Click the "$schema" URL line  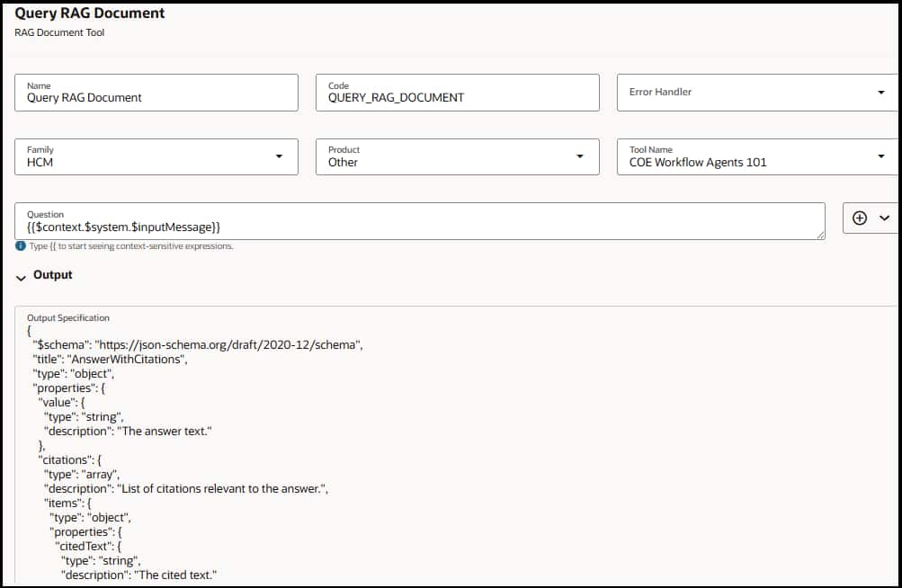[197, 344]
